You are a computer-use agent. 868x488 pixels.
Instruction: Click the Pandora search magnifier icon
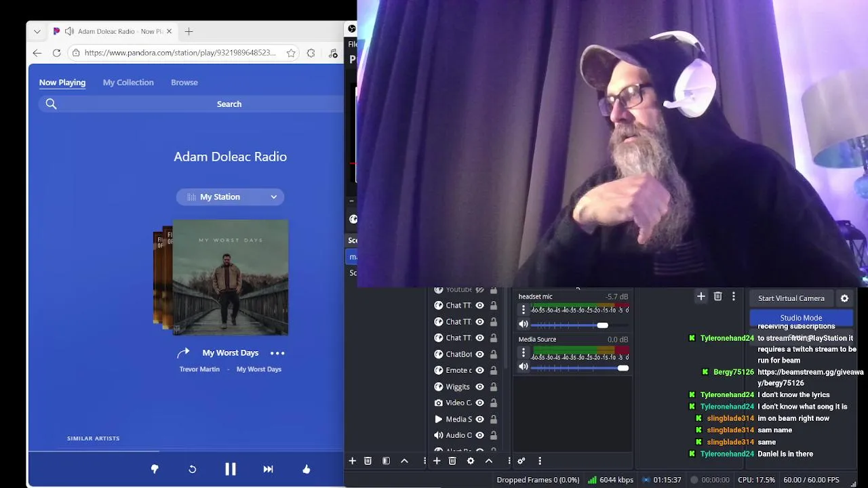coord(51,104)
